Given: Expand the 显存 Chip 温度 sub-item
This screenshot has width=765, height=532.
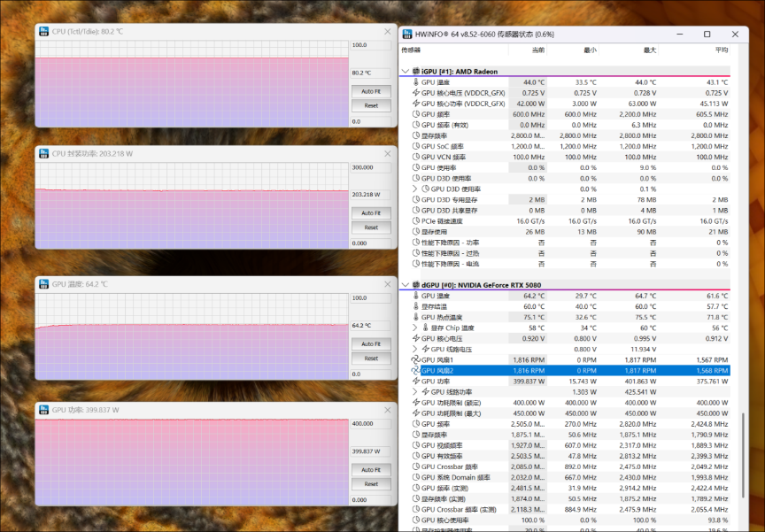Looking at the screenshot, I should point(415,328).
